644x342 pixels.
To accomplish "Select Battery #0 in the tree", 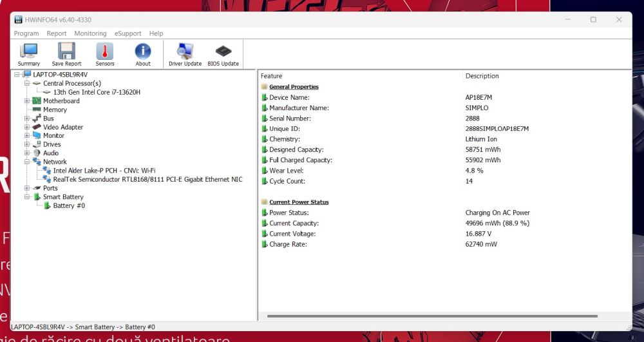I will [x=69, y=206].
